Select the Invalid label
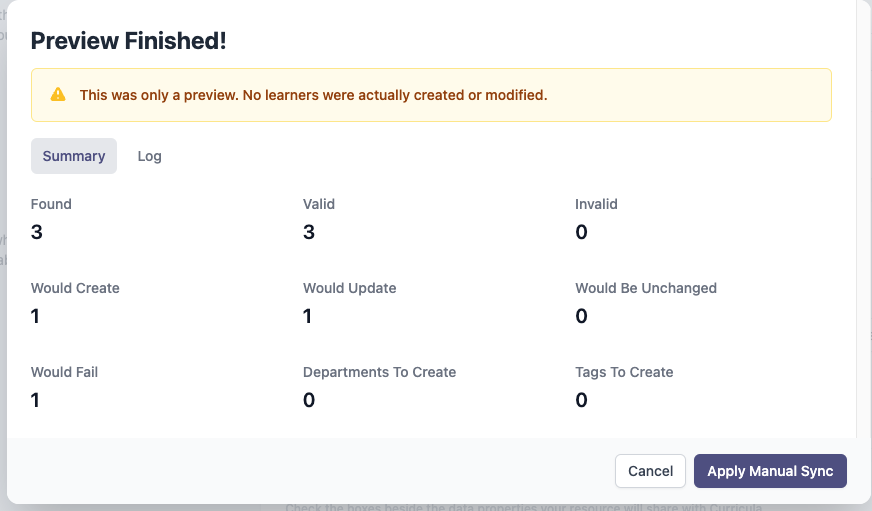The image size is (872, 511). (x=596, y=204)
